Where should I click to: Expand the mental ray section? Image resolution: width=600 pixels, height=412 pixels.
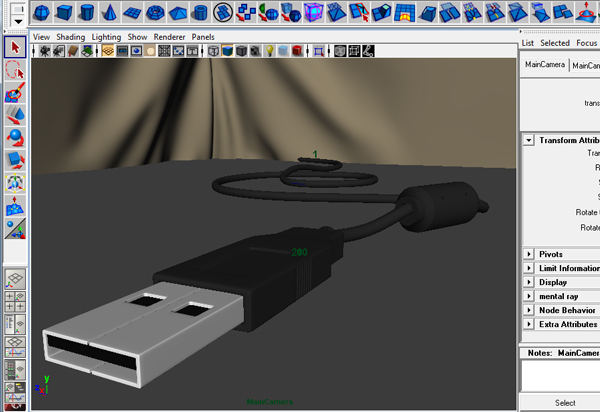[x=529, y=296]
